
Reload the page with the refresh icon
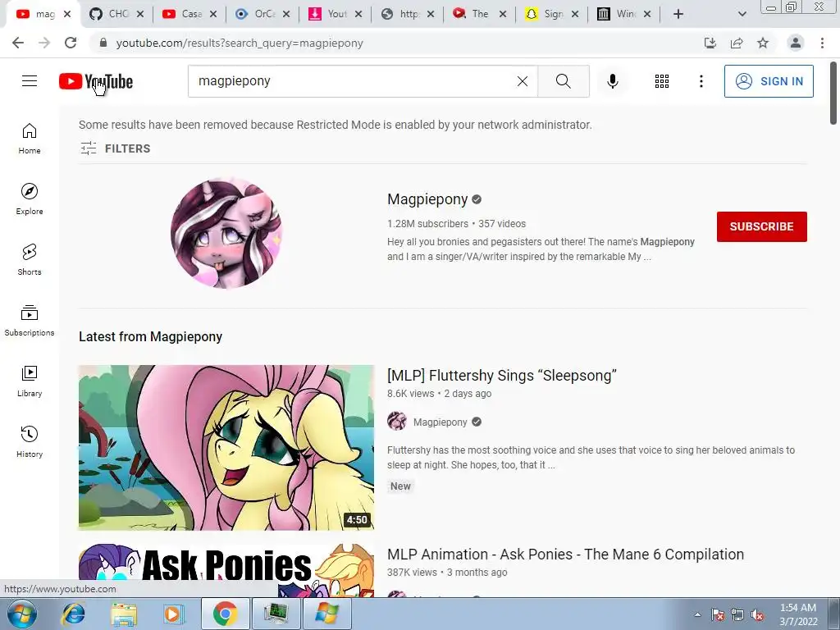[x=71, y=43]
